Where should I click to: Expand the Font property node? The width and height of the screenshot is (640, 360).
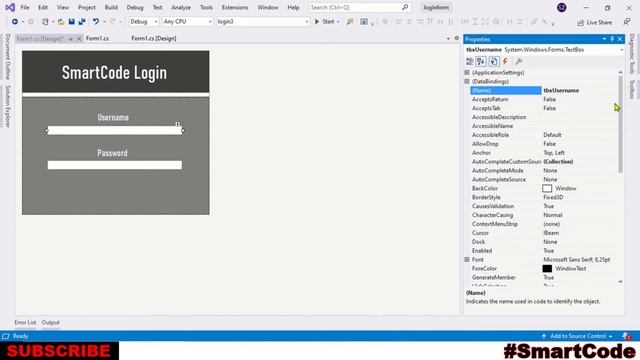[x=467, y=260]
